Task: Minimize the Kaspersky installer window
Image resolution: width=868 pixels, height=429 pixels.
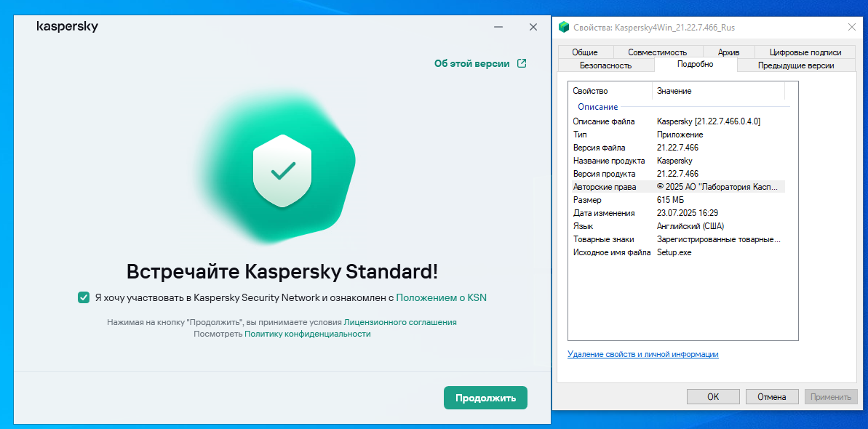Action: (501, 27)
